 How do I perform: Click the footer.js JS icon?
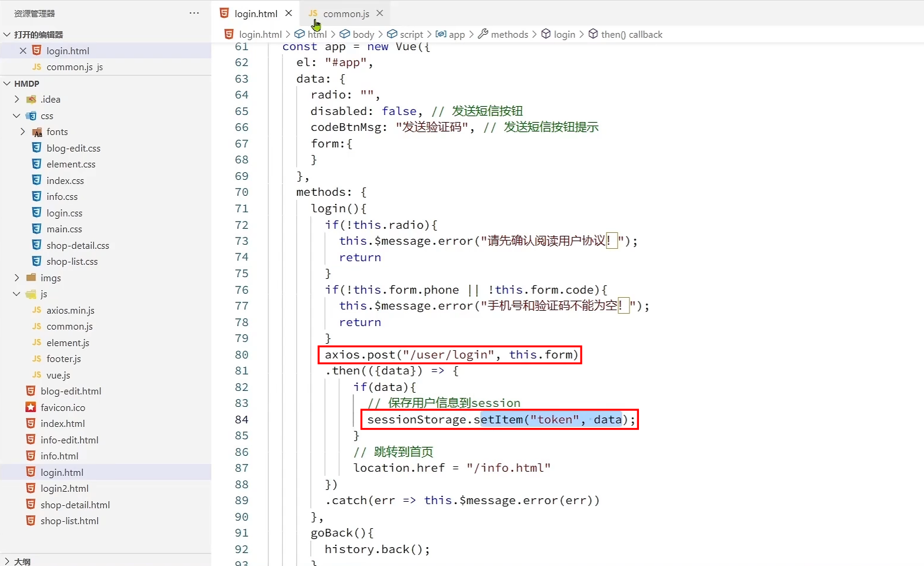pos(37,358)
